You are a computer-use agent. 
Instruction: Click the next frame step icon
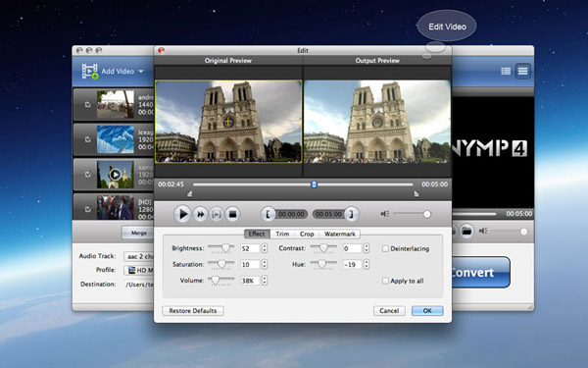tap(217, 214)
